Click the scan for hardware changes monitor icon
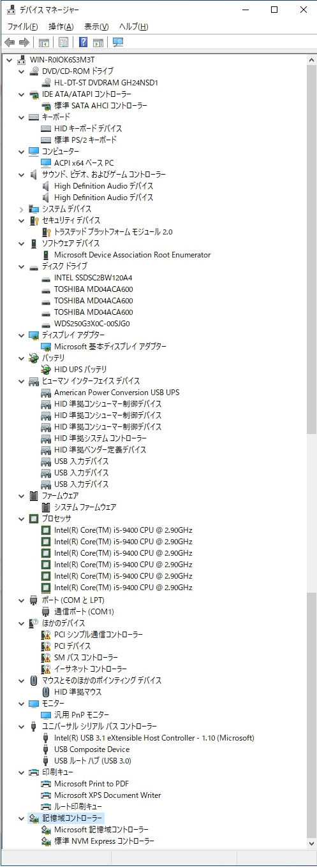This screenshot has width=317, height=868. point(118,42)
